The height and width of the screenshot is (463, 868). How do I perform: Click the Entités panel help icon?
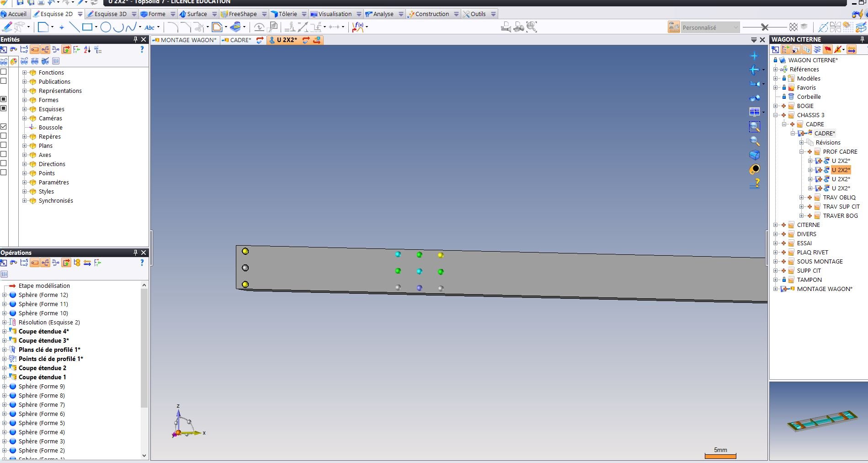coord(142,49)
